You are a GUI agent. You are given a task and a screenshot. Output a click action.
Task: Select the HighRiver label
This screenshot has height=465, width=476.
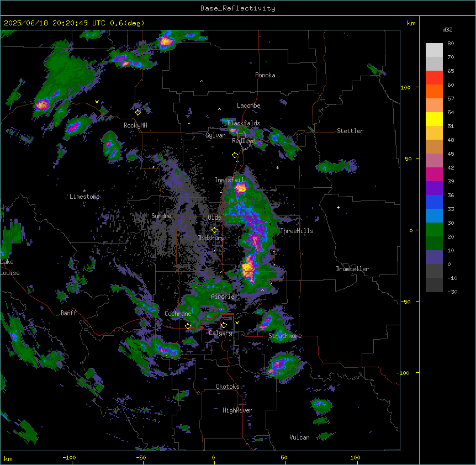tap(237, 410)
